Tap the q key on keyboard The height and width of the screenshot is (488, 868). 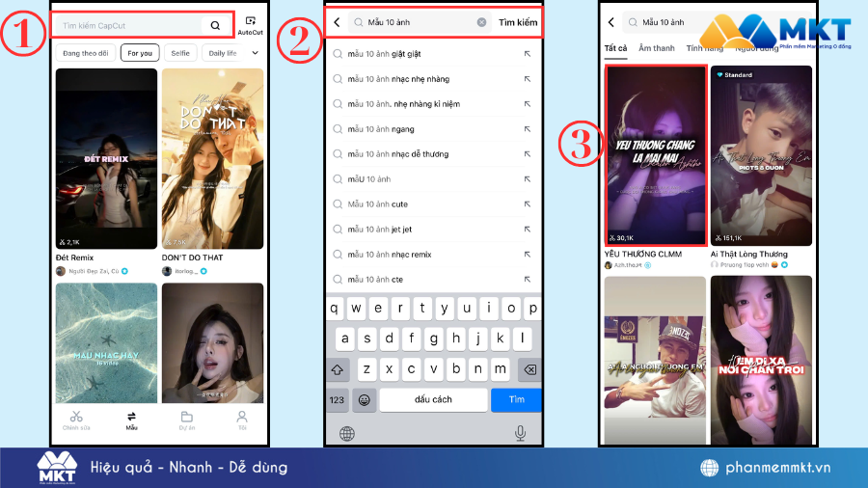335,309
